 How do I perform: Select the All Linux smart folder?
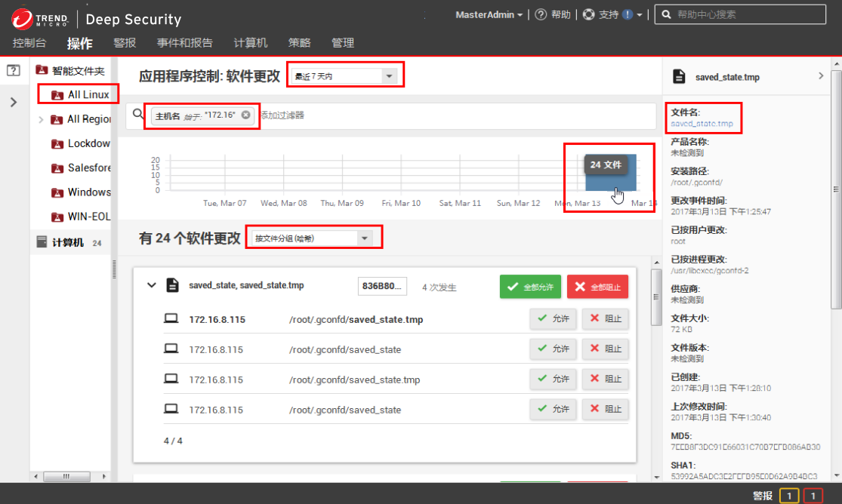(88, 94)
